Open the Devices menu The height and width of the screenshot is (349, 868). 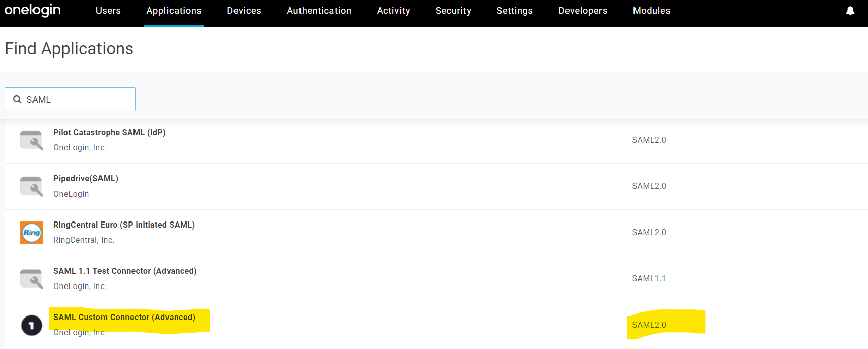(244, 11)
